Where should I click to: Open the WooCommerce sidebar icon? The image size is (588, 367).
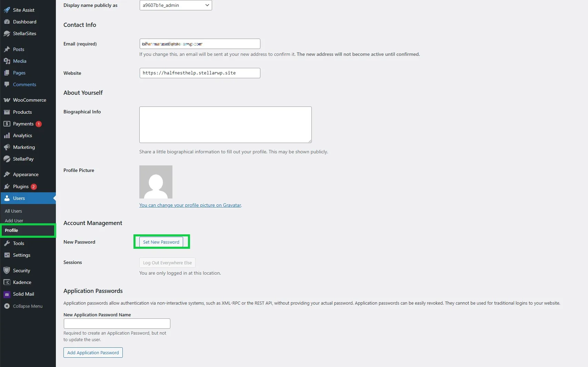(x=7, y=100)
